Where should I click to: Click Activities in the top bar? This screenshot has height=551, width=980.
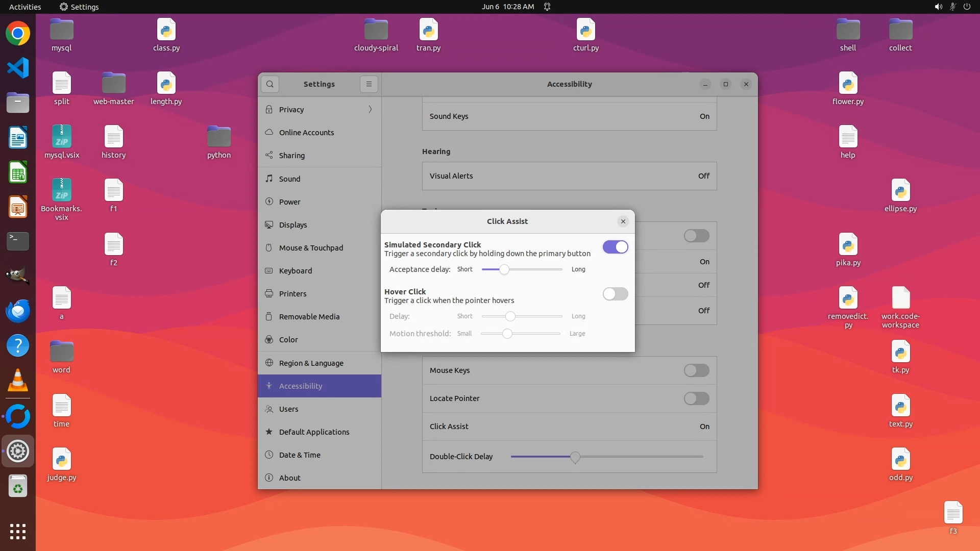click(x=25, y=7)
